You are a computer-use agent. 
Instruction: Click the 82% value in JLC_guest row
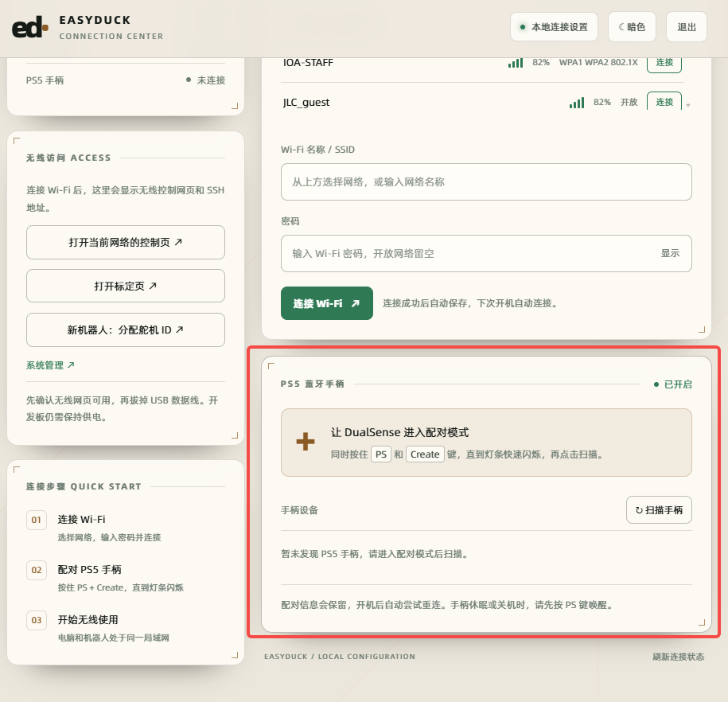pos(602,102)
